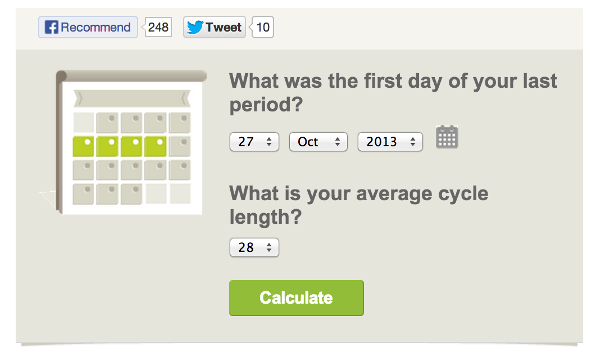Open the year dropdown showing 2013
Viewport: 596px width, 361px height.
390,142
